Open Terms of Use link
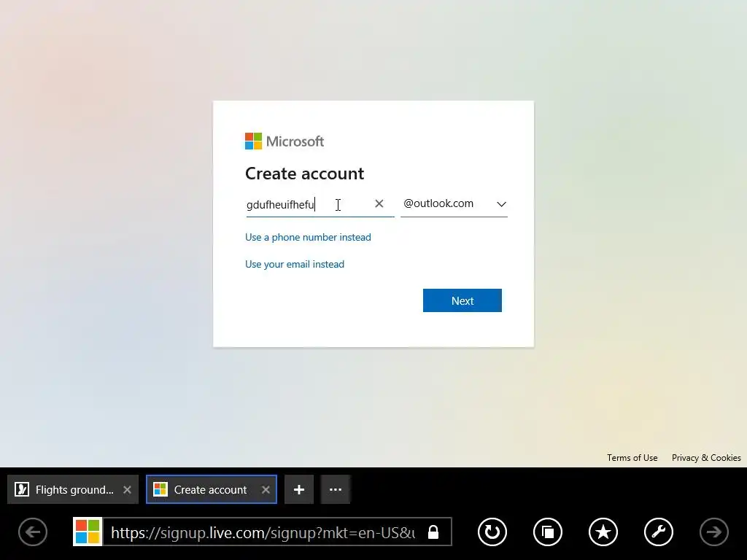This screenshot has height=560, width=747. pos(632,458)
